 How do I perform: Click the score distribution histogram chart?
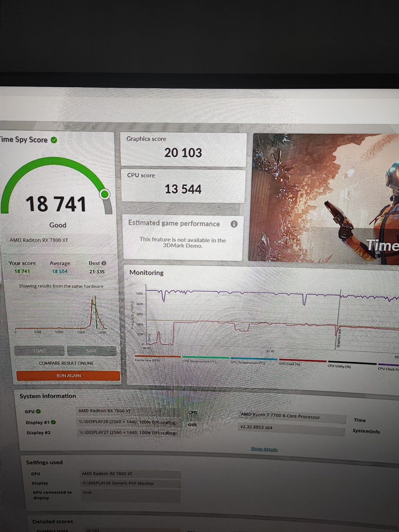pyautogui.click(x=60, y=314)
